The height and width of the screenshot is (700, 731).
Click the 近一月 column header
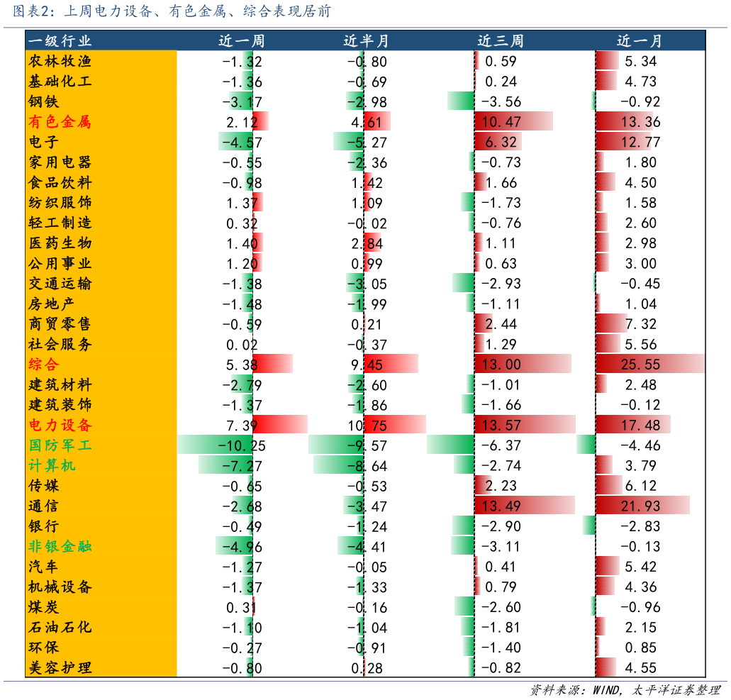[640, 41]
